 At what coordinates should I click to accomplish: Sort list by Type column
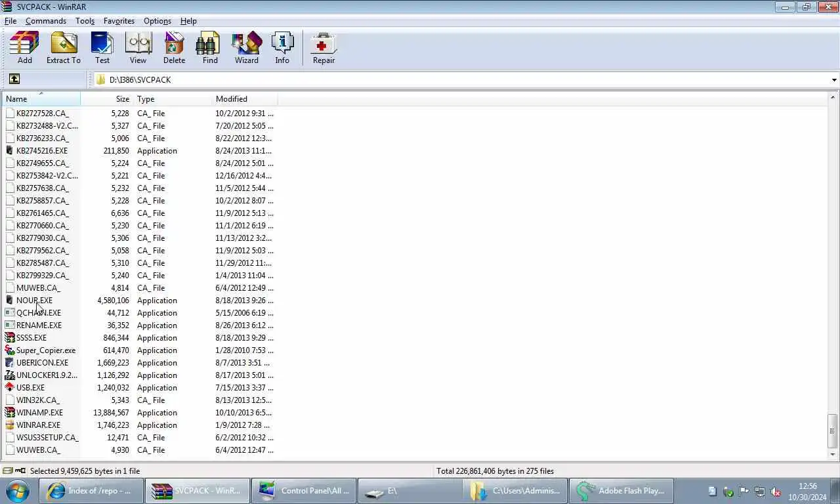(x=173, y=99)
